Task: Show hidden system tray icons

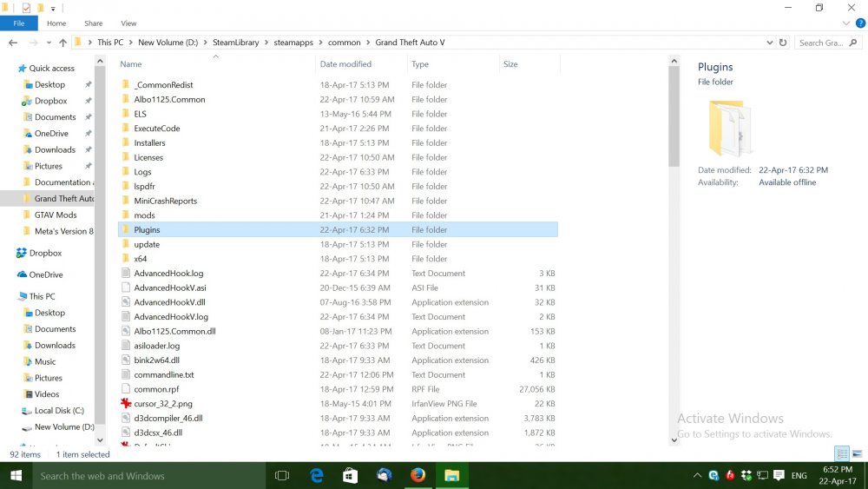Action: pyautogui.click(x=697, y=476)
